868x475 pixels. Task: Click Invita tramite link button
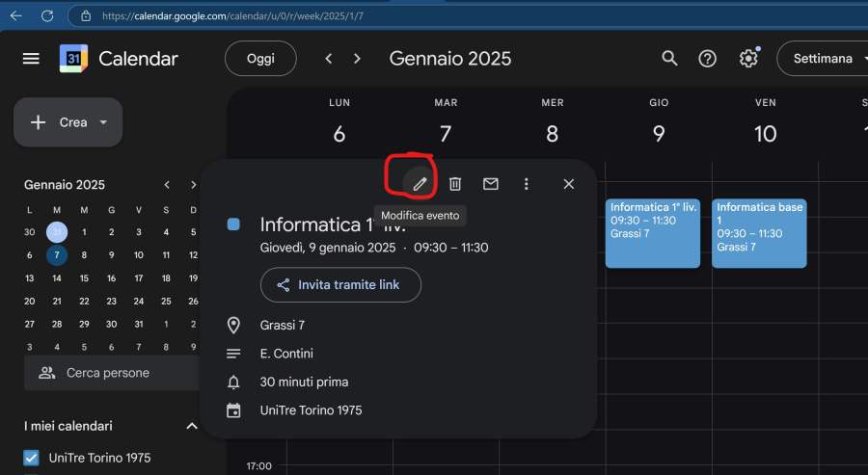(x=340, y=285)
